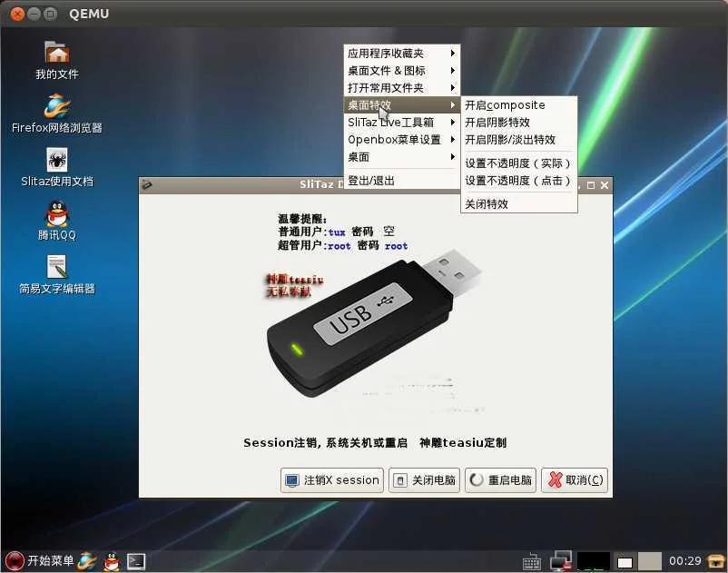Viewport: 728px width, 573px height.
Task: Expand arrow beside 桌面 menu entry
Action: point(453,157)
